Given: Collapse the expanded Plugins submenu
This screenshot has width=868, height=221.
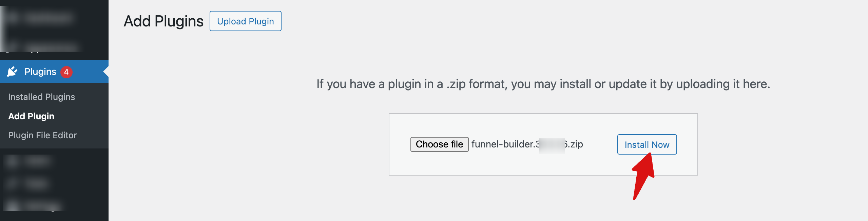Looking at the screenshot, I should pos(41,72).
